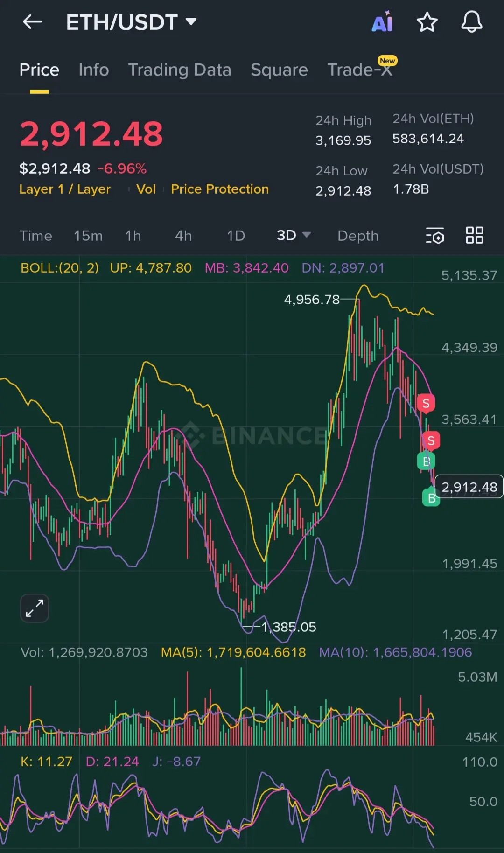The width and height of the screenshot is (504, 853).
Task: Tap the -6.96% change value
Action: point(122,168)
